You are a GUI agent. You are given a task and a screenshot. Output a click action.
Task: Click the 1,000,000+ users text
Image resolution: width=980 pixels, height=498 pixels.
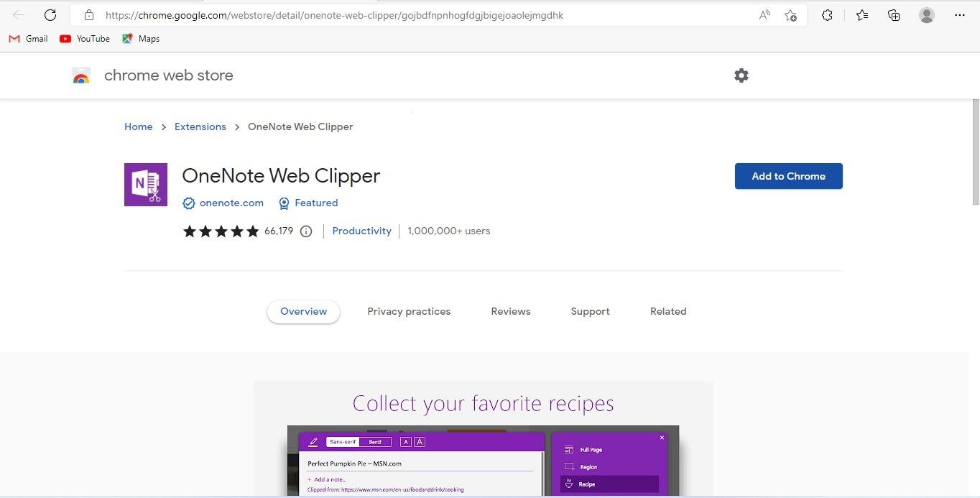pos(448,231)
